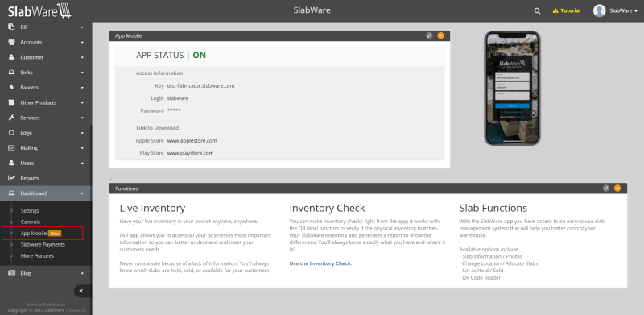Open the yellow Tutorial link
This screenshot has height=315, width=644.
(x=567, y=10)
